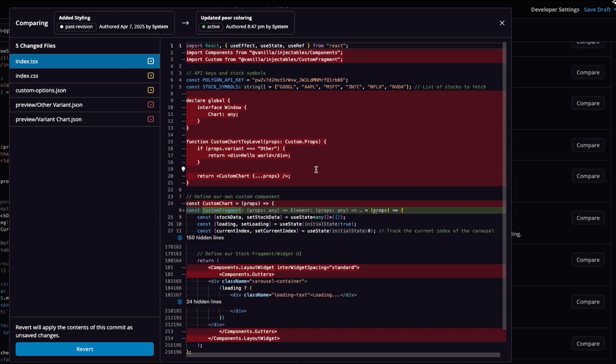The width and height of the screenshot is (616, 364).
Task: Click the "Chart: any;" removed line
Action: [x=223, y=114]
